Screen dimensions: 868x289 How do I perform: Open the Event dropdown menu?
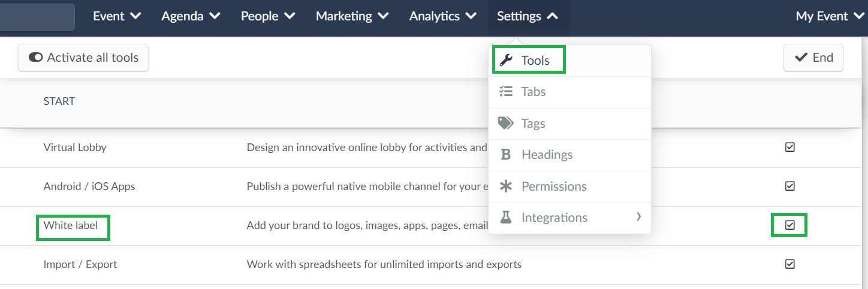tap(117, 16)
